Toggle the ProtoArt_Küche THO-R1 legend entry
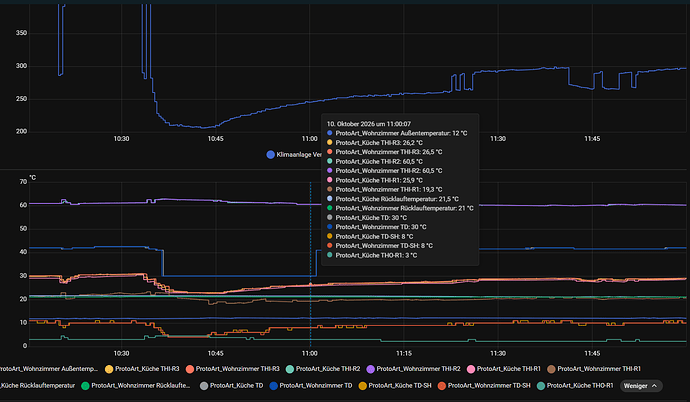The image size is (690, 402). coord(575,386)
